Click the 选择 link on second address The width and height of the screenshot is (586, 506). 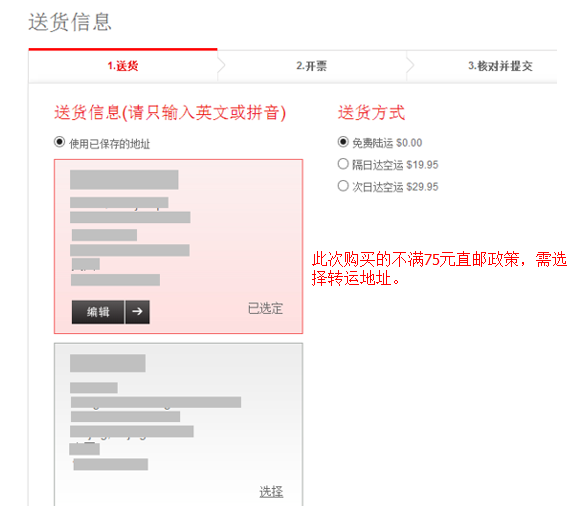271,491
